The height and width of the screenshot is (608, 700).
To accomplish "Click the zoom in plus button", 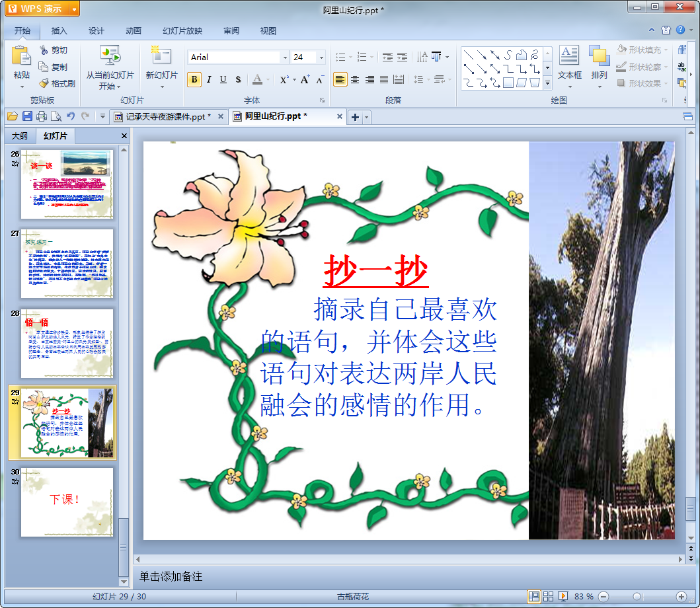I will (681, 596).
